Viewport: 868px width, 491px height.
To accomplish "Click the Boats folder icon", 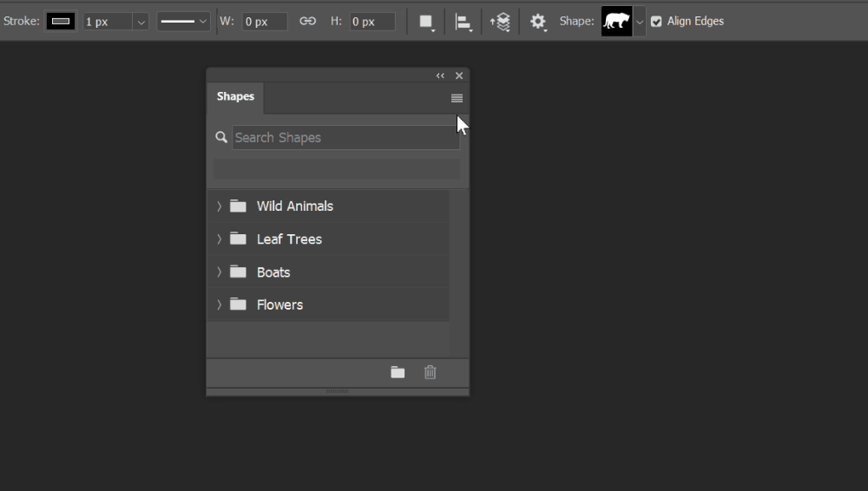I will 238,272.
